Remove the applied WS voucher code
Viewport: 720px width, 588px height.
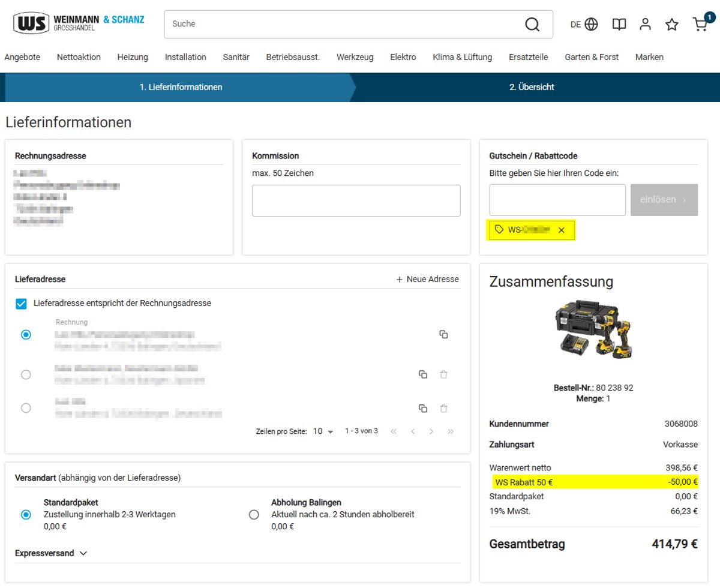tap(562, 230)
